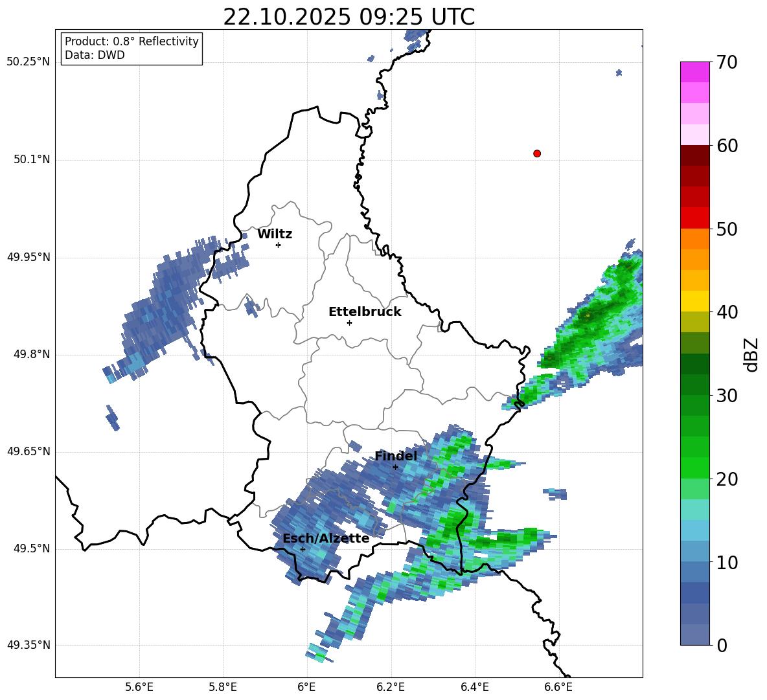Click the dBZ colorbar axis label
This screenshot has width=767, height=700.
tap(751, 354)
